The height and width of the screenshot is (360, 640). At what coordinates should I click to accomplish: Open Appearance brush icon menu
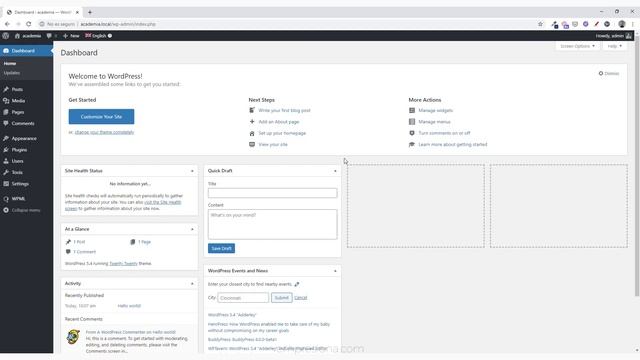pyautogui.click(x=6, y=138)
